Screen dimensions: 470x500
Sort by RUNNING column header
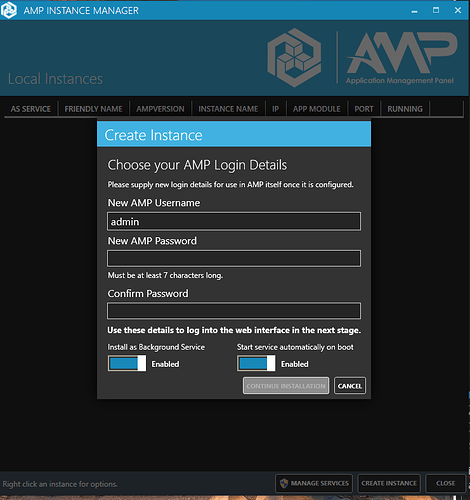(405, 109)
